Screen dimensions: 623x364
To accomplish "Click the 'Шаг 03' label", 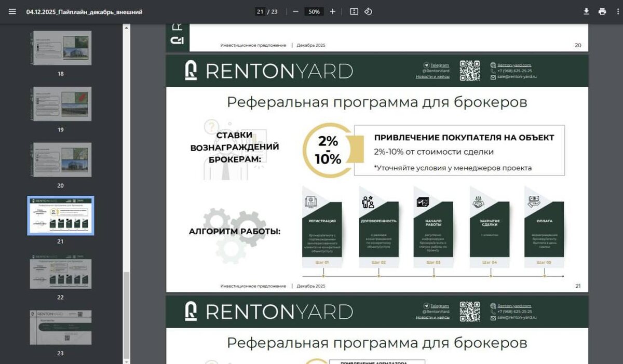I will click(434, 262).
